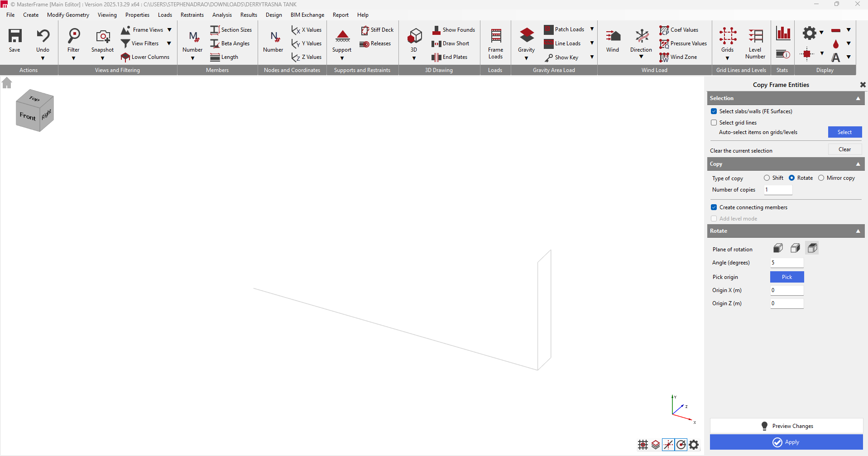
Task: Open the Patch Loads dropdown arrow
Action: 592,29
